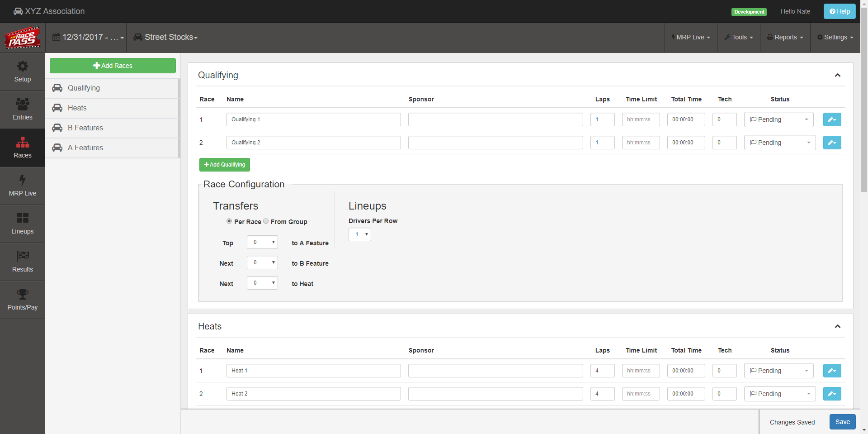868x434 pixels.
Task: Click the Qualifying 1 time limit field
Action: [x=641, y=119]
